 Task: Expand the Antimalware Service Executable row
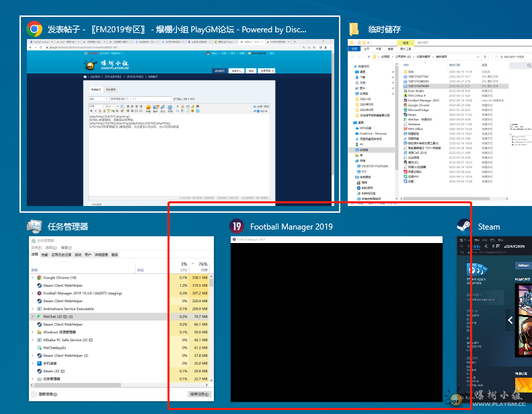point(32,308)
